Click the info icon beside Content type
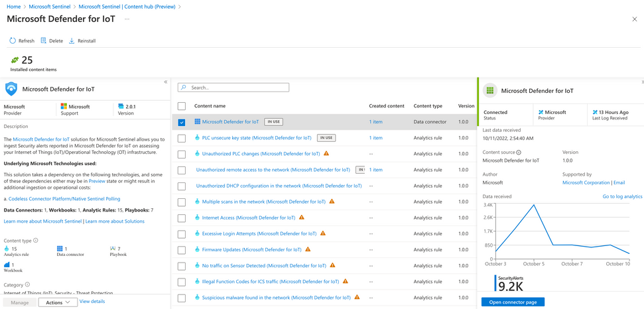The height and width of the screenshot is (309, 644). point(36,241)
